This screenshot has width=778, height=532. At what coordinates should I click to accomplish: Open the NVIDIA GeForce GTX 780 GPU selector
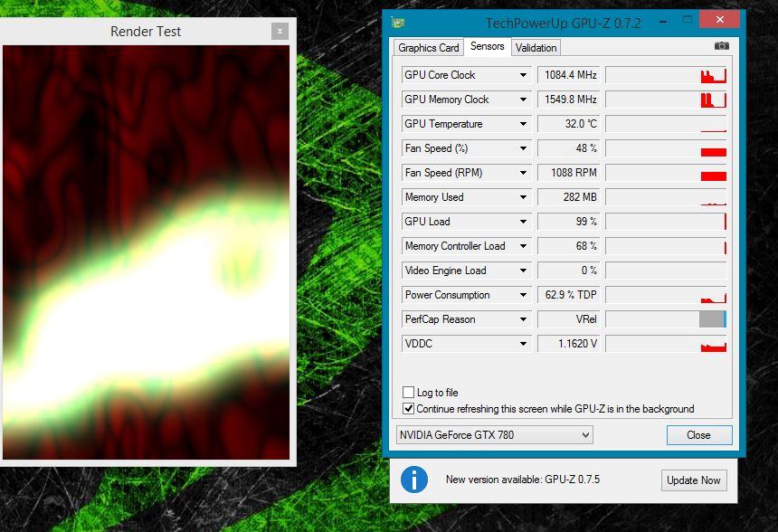tap(494, 434)
